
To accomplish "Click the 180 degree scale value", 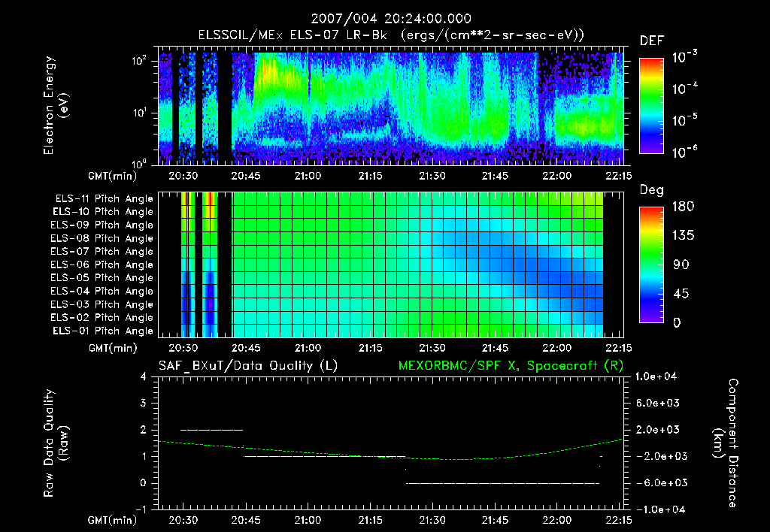I will (684, 207).
